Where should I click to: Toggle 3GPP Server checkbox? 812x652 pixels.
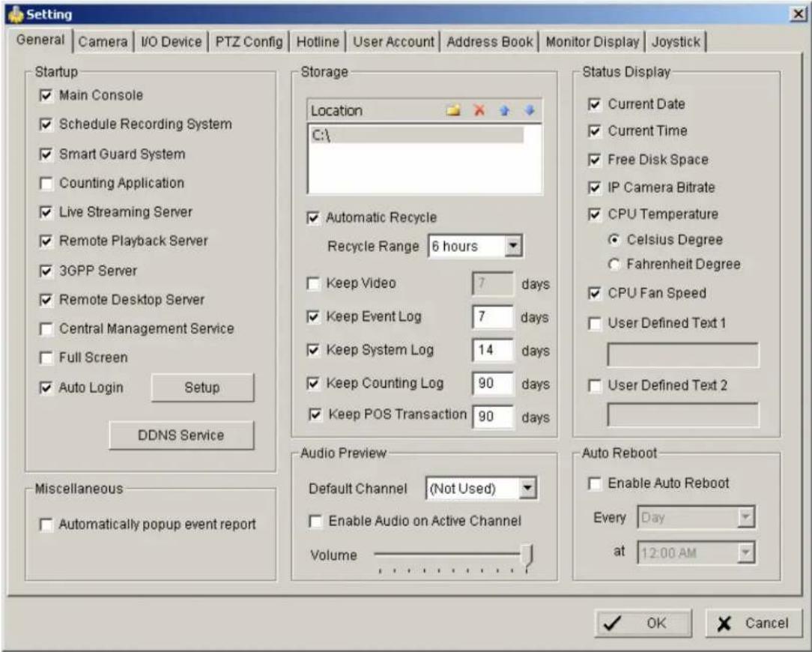[46, 271]
